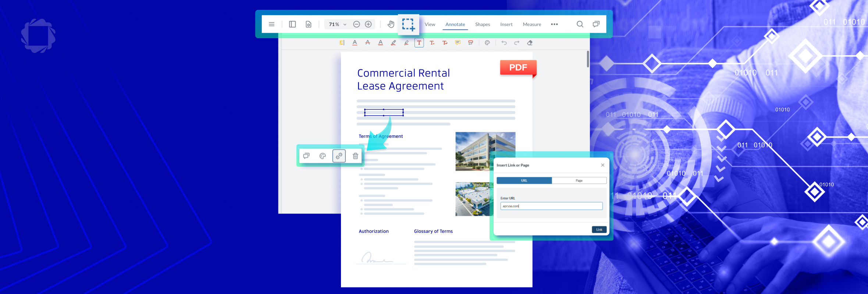This screenshot has width=868, height=294.
Task: Click the Insert Link or Page dialog title
Action: click(513, 165)
